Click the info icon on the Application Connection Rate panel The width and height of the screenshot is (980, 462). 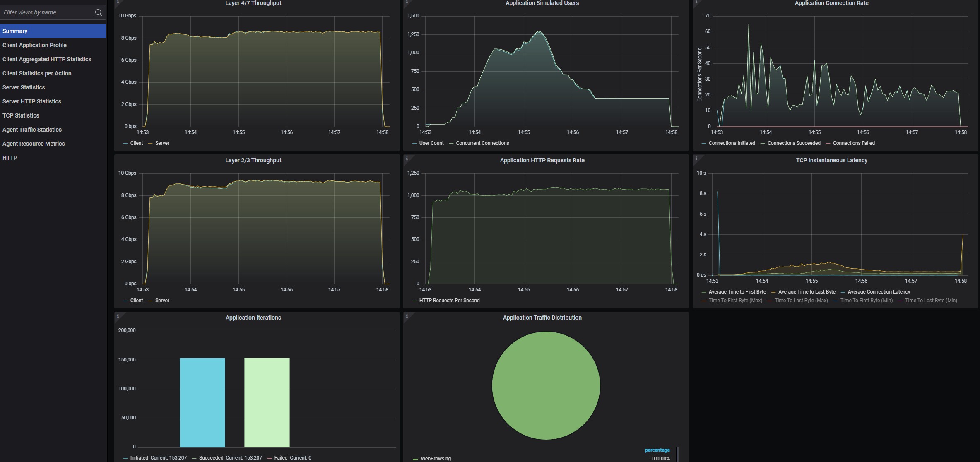[696, 2]
